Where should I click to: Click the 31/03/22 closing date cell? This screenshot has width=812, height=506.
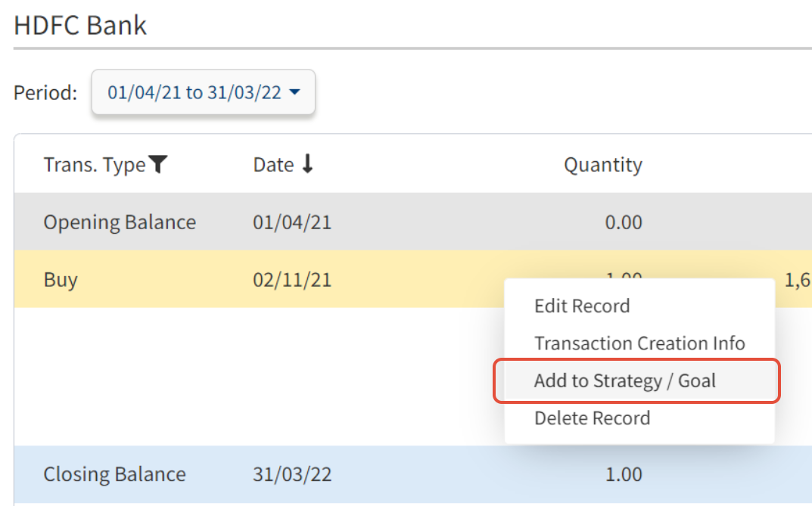coord(292,474)
